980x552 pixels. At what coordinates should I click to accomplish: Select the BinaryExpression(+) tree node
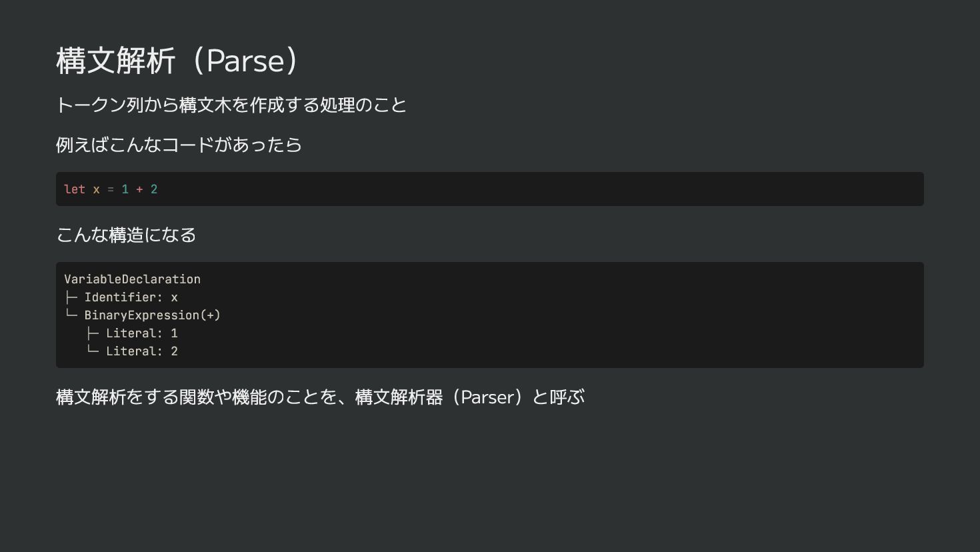pos(152,315)
